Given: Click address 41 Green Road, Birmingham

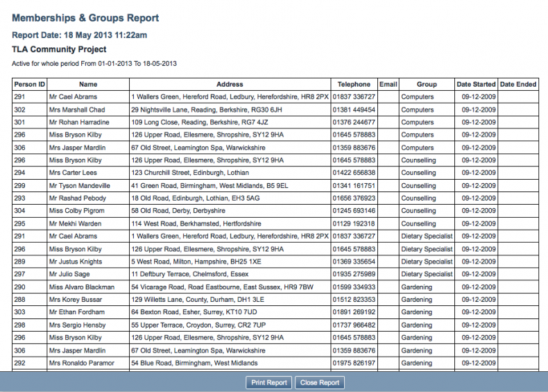Looking at the screenshot, I should pyautogui.click(x=209, y=186).
